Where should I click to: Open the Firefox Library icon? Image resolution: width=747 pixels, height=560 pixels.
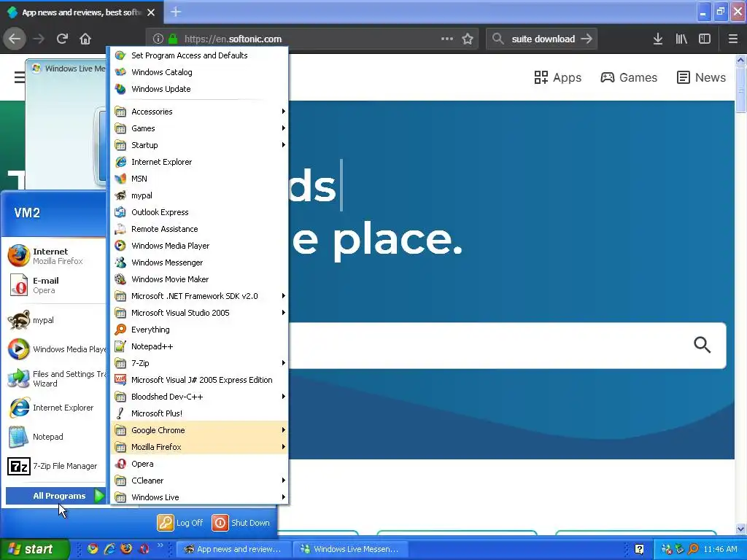(x=681, y=39)
